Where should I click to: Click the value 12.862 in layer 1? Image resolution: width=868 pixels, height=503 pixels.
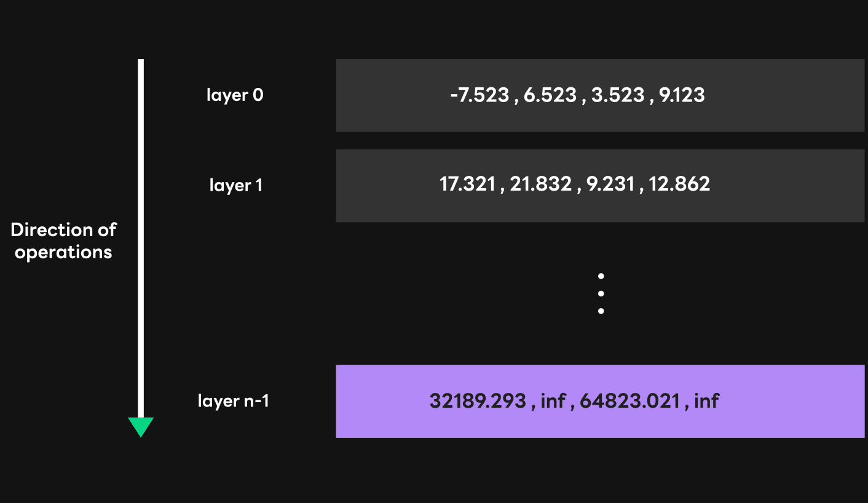coord(679,184)
